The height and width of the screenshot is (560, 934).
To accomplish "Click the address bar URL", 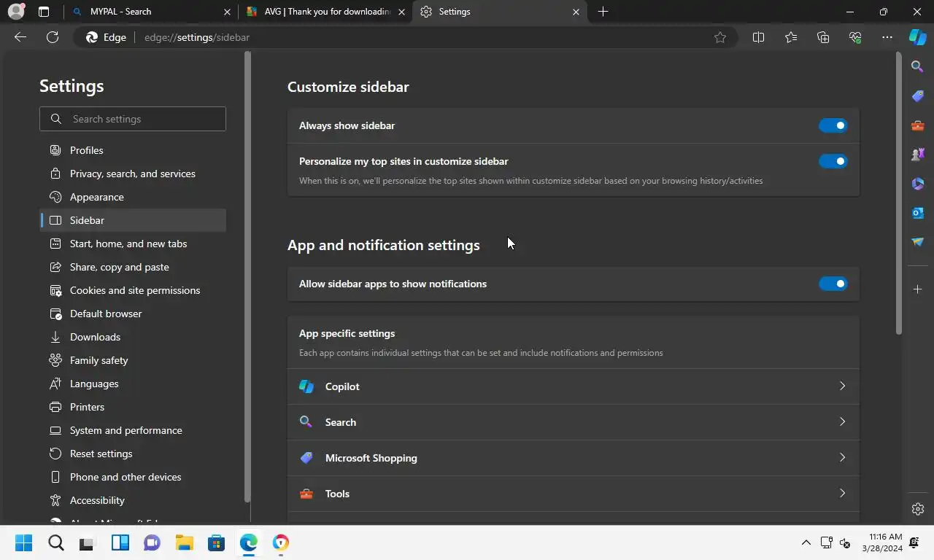I will (197, 37).
